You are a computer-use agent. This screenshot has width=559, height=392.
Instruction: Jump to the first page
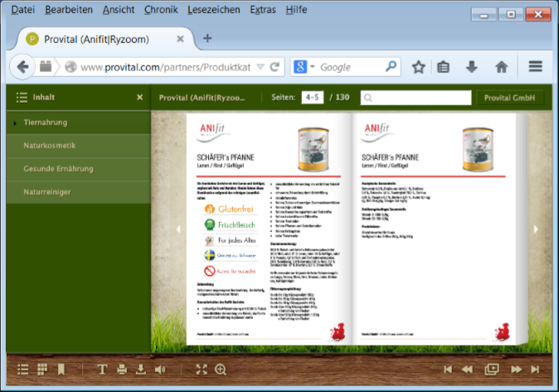tap(449, 370)
